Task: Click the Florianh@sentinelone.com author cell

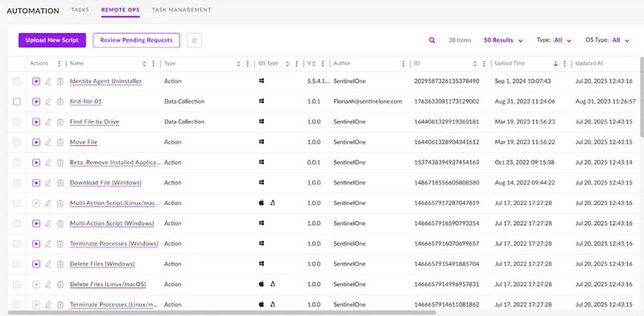Action: click(368, 102)
